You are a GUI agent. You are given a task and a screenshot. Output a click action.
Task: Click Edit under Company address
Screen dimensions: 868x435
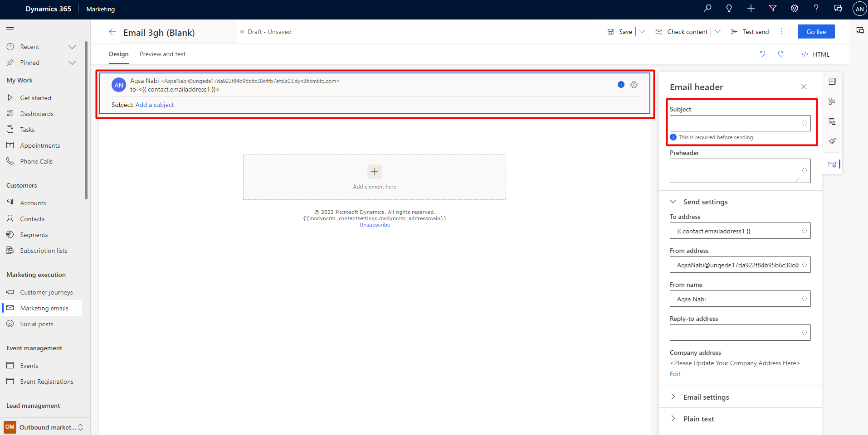point(675,374)
